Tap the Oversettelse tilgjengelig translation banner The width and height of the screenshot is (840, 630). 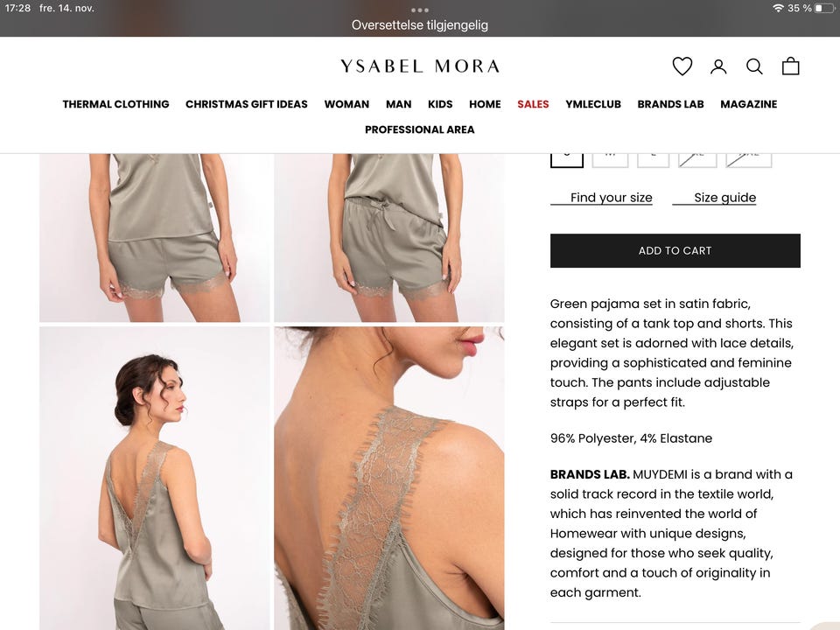420,24
